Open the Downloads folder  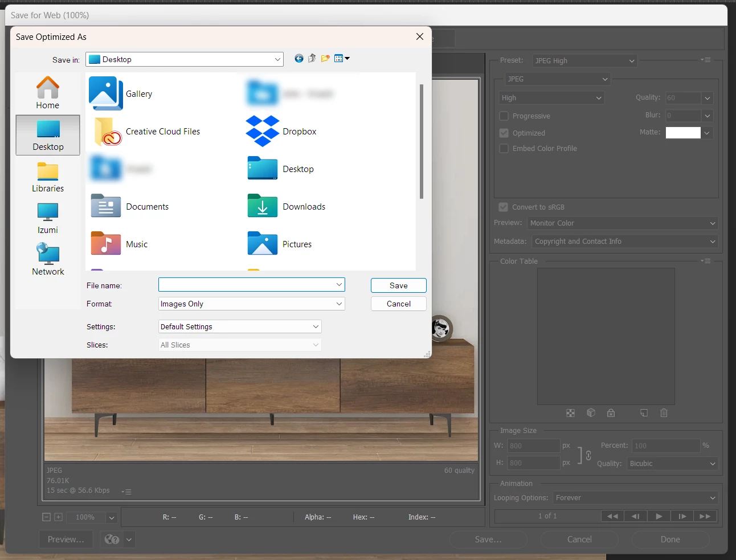(x=287, y=207)
